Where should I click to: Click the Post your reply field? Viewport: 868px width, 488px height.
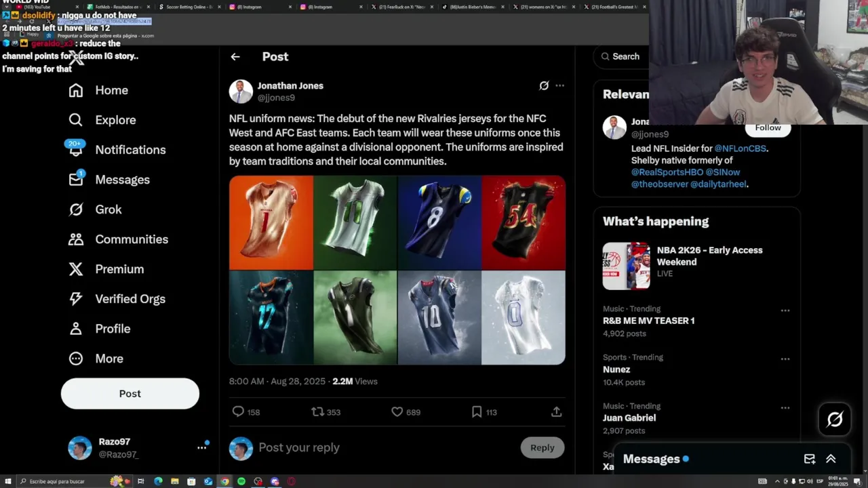[387, 447]
